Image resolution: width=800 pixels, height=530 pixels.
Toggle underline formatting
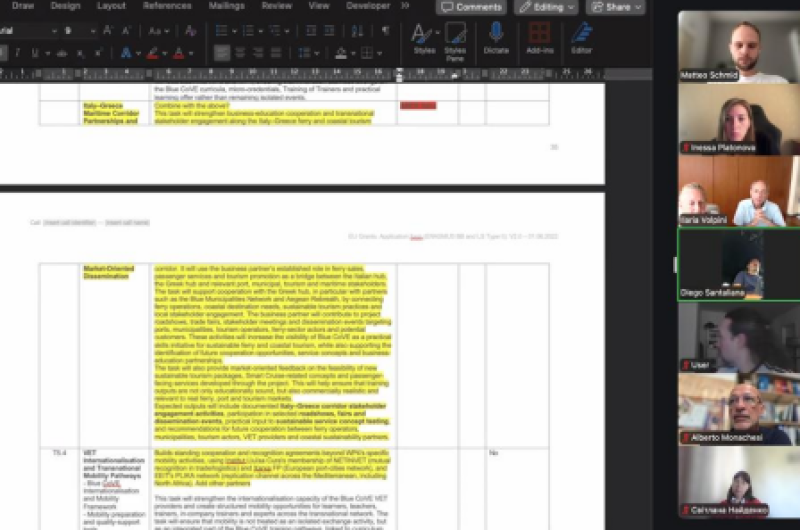click(x=35, y=53)
